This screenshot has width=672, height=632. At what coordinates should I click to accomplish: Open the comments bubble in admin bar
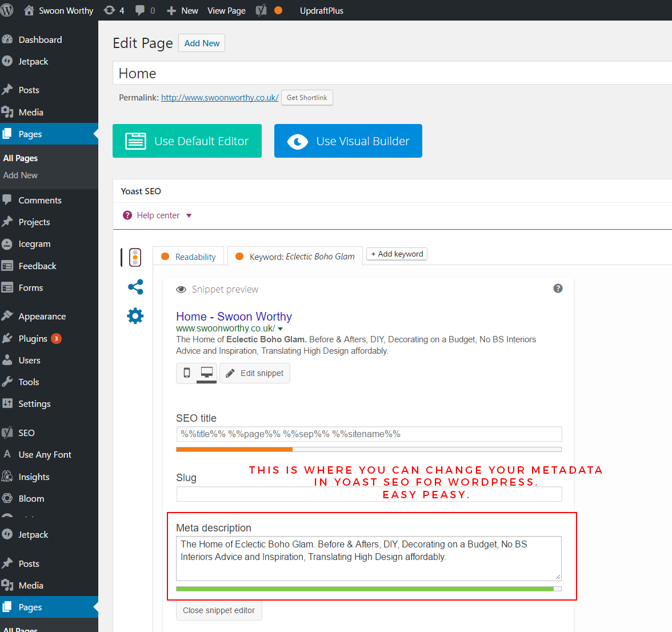pyautogui.click(x=145, y=10)
